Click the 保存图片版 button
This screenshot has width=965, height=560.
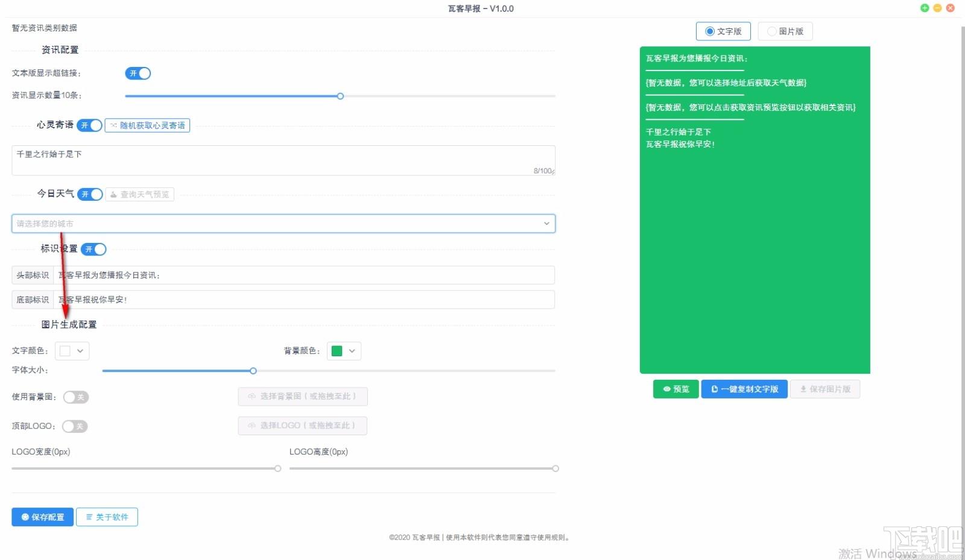click(825, 389)
